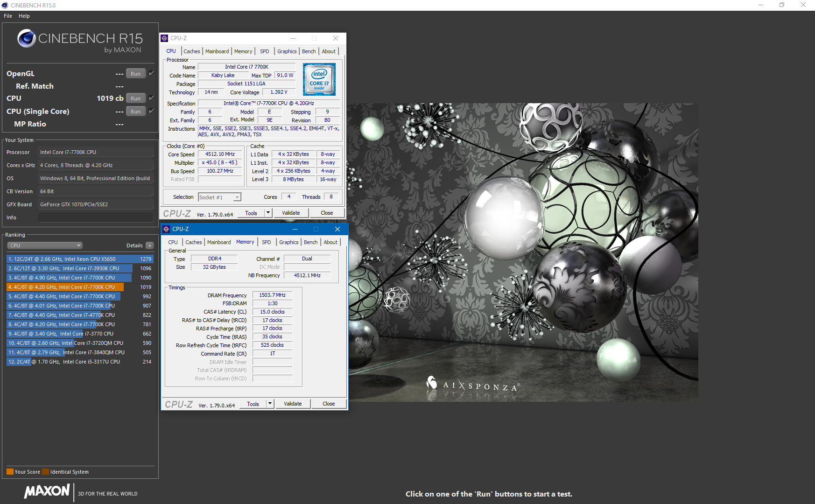Viewport: 815px width, 504px height.
Task: Select ranking row Intel Xeon CPU X5650
Action: (x=80, y=259)
